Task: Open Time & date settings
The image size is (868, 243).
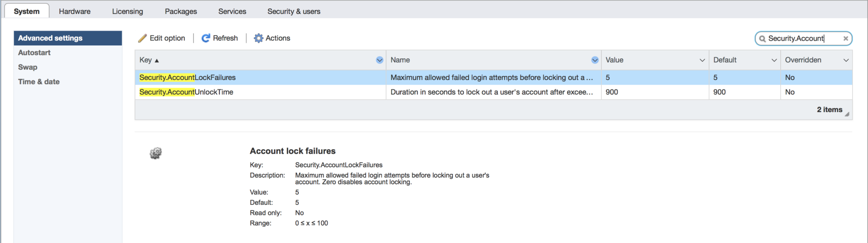Action: 39,82
